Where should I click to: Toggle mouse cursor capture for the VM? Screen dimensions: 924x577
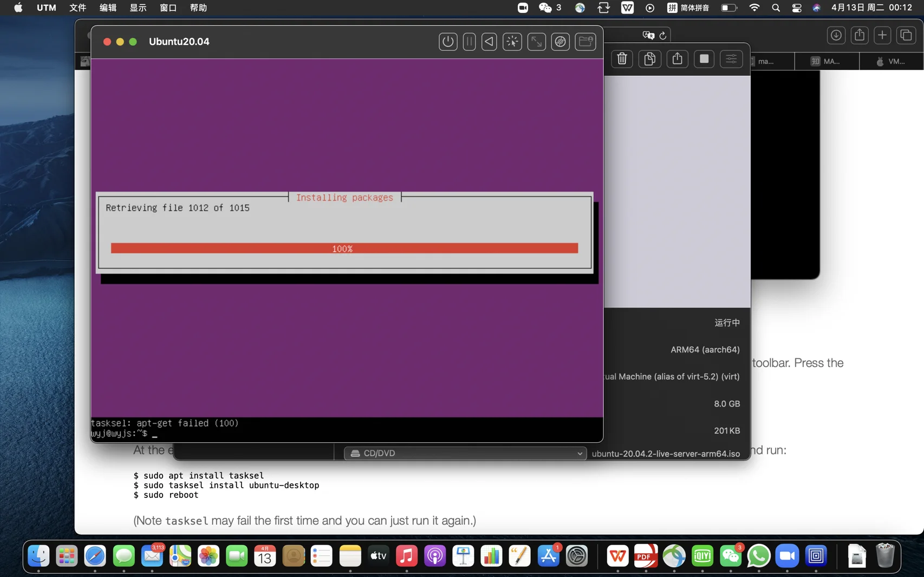[x=512, y=42]
